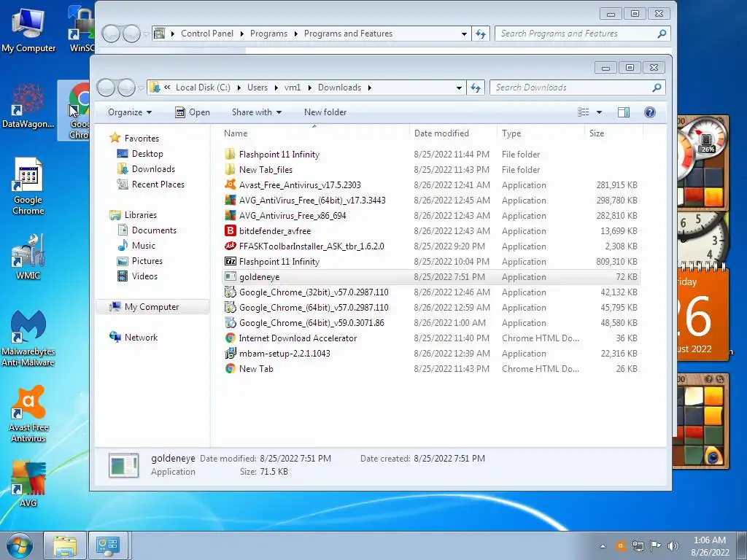
Task: Select the Google_Chrome_(64bit)_v57.0.2987.110 file name
Action: click(x=314, y=308)
